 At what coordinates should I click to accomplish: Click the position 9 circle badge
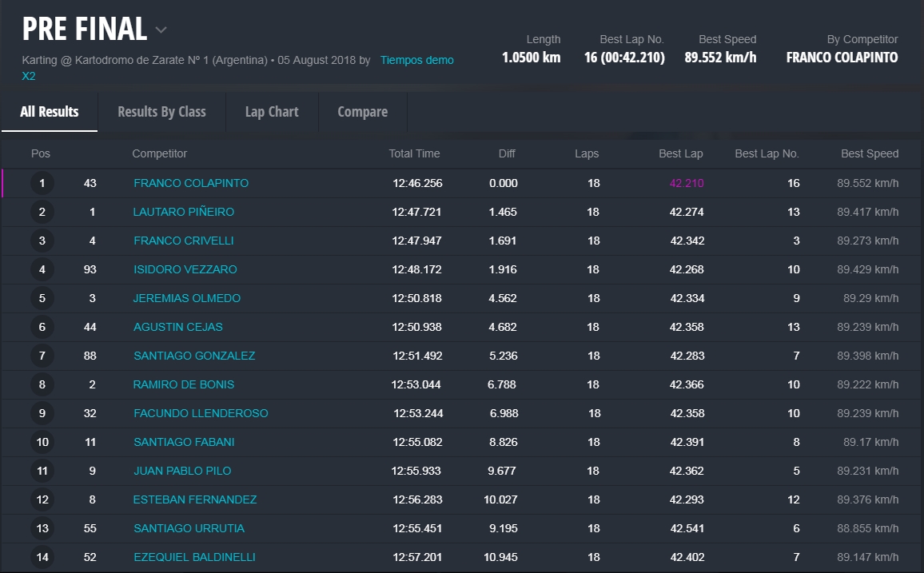pos(42,413)
